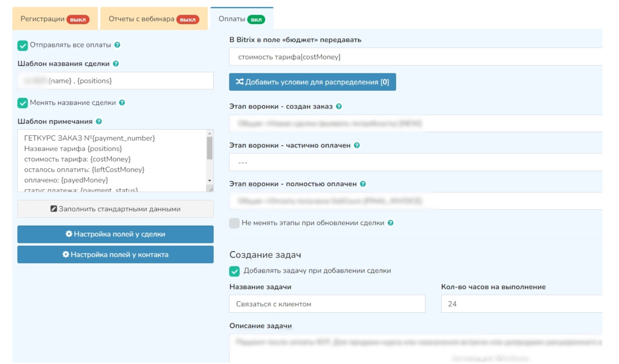The image size is (619, 364).
Task: Click Добавить условие для распределения button
Action: 312,82
